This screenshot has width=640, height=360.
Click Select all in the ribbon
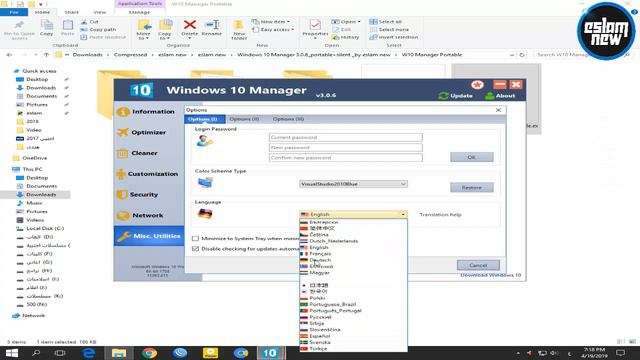(x=386, y=22)
